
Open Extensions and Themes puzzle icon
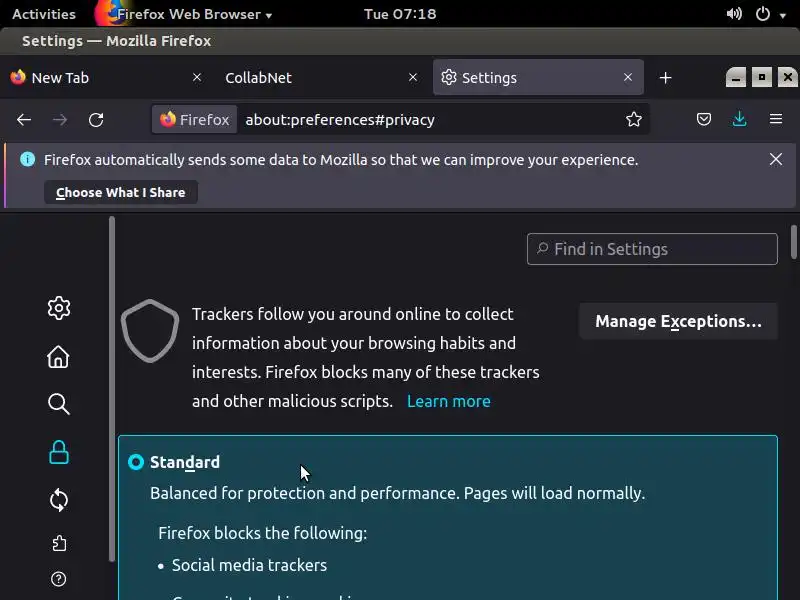tap(59, 544)
